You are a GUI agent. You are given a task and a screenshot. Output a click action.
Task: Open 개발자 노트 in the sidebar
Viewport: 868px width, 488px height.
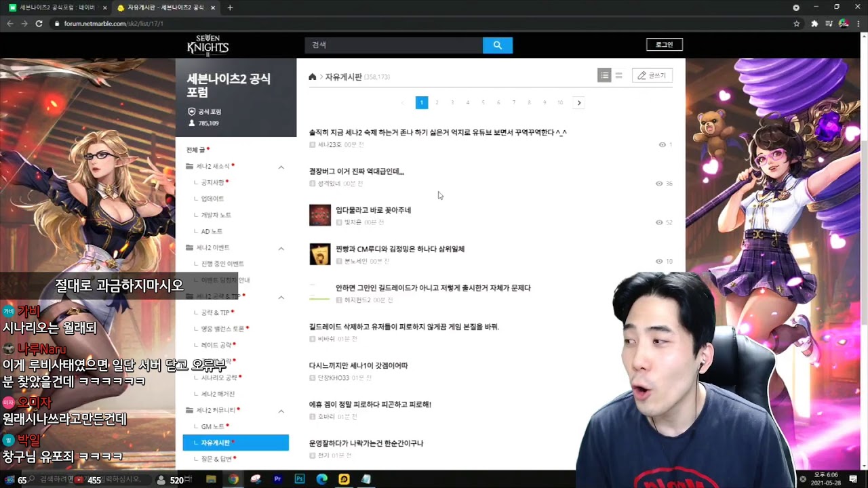[x=216, y=215]
